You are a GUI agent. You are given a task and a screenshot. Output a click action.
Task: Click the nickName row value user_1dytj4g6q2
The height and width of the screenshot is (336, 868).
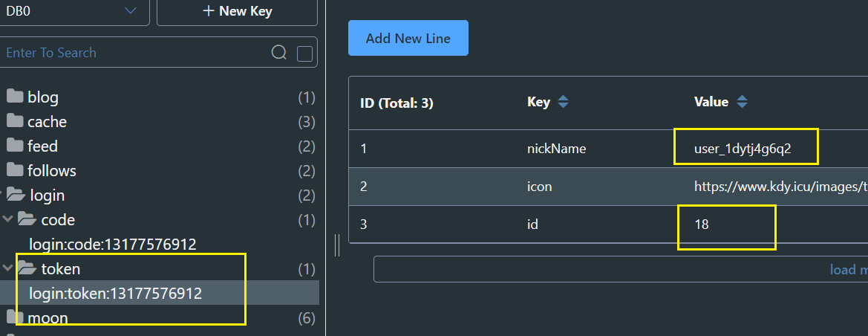click(743, 149)
